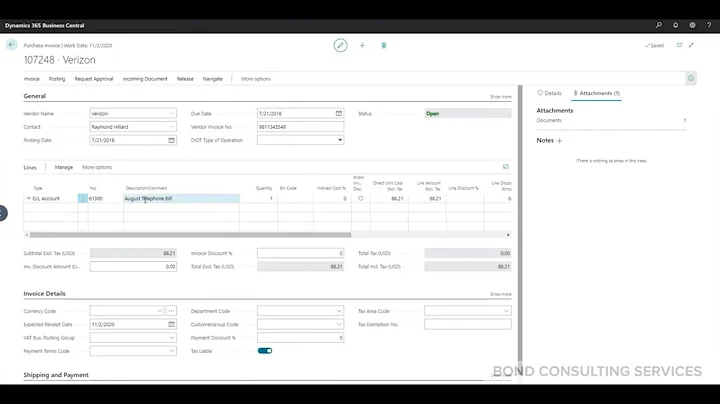Select the August Telephone Bill description cell
This screenshot has width=720, height=404.
click(181, 198)
